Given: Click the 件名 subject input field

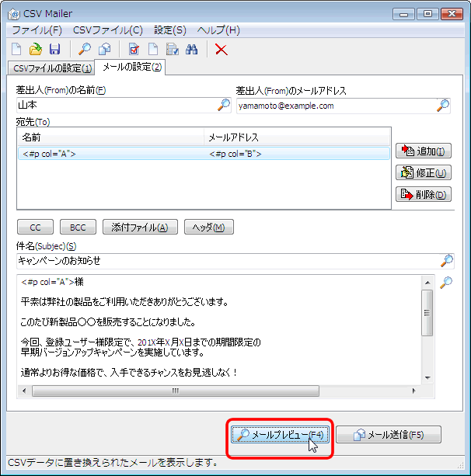Looking at the screenshot, I should [225, 261].
